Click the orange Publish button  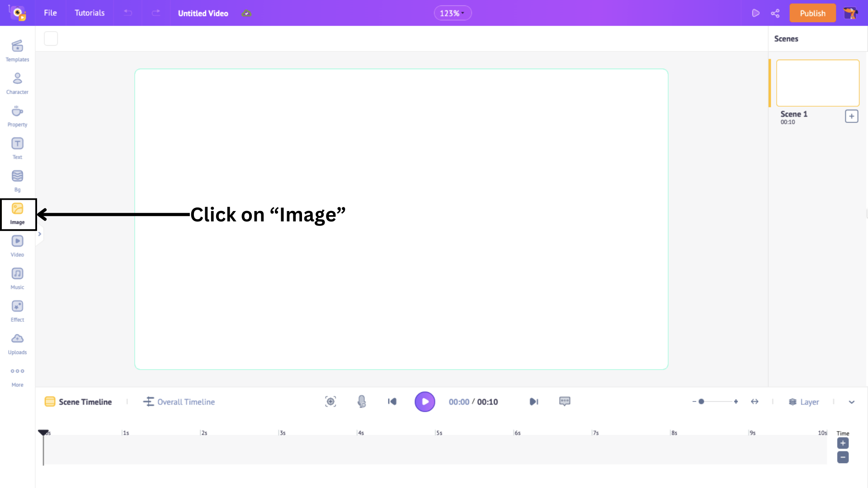pos(812,13)
